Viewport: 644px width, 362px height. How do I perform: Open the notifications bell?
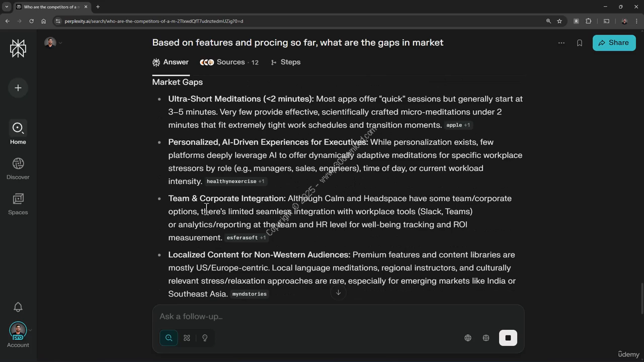(x=18, y=307)
